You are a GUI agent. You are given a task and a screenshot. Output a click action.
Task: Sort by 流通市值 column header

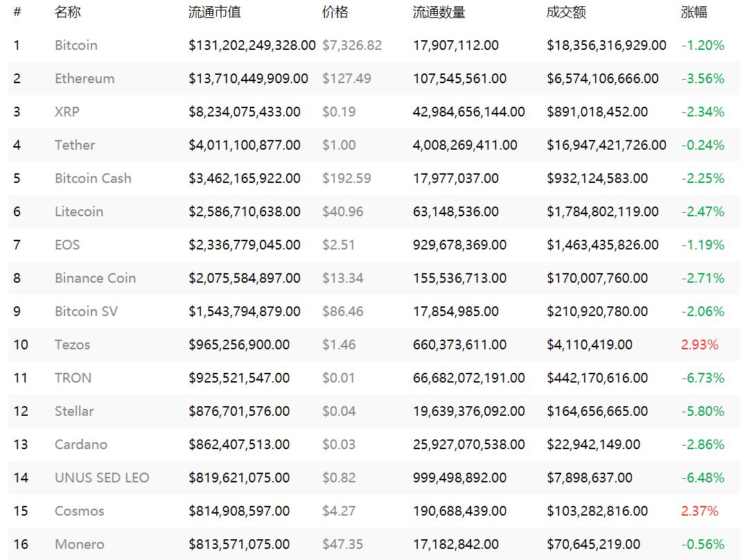coord(215,12)
